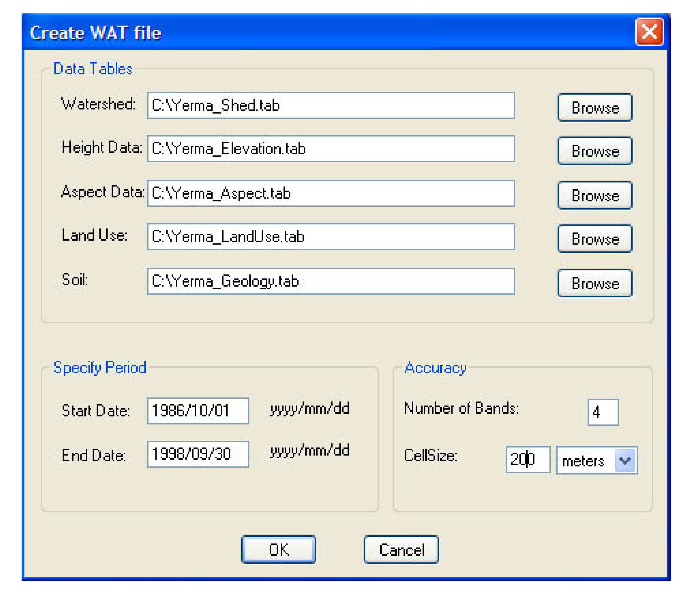
Task: Click Browse button for Land Use
Action: (x=595, y=239)
